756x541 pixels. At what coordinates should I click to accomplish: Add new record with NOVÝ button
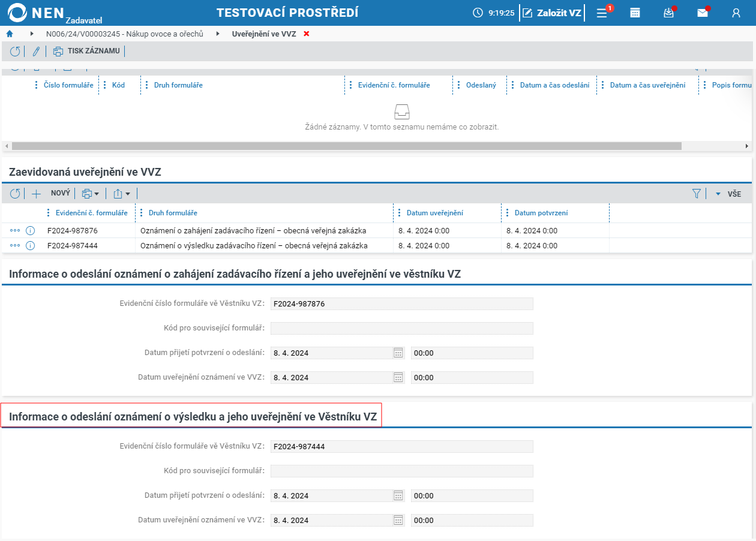pos(52,194)
